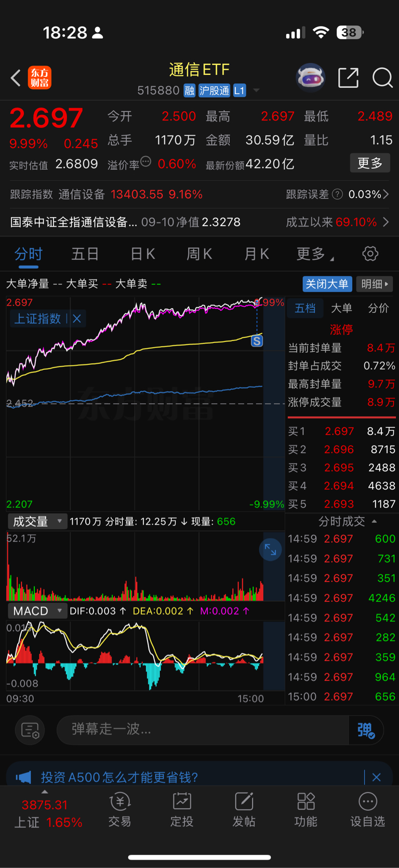The height and width of the screenshot is (868, 399).
Task: Select the 月K tab
Action: (256, 254)
